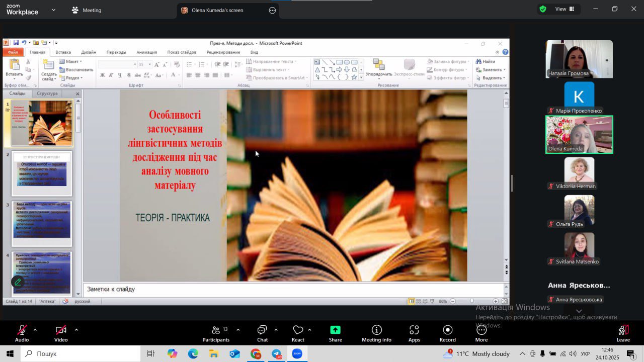The height and width of the screenshot is (362, 644).
Task: Open the View layout dropdown
Action: tap(566, 9)
